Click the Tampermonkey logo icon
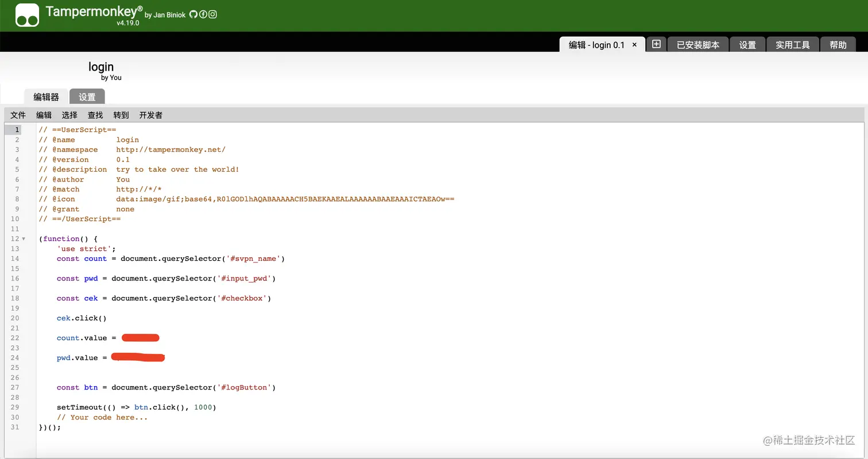Viewport: 868px width, 459px height. (27, 15)
